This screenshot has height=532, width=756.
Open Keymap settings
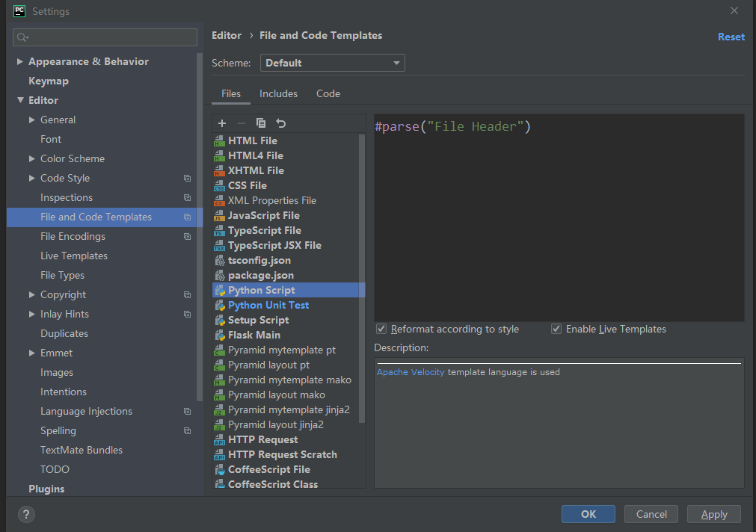(x=49, y=81)
